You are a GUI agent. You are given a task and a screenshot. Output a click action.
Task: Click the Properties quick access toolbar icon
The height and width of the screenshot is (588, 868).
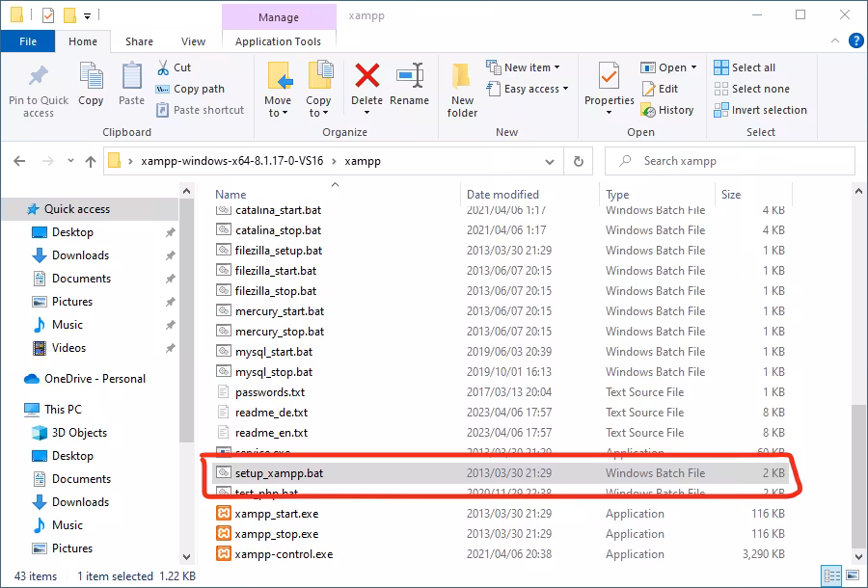point(48,14)
